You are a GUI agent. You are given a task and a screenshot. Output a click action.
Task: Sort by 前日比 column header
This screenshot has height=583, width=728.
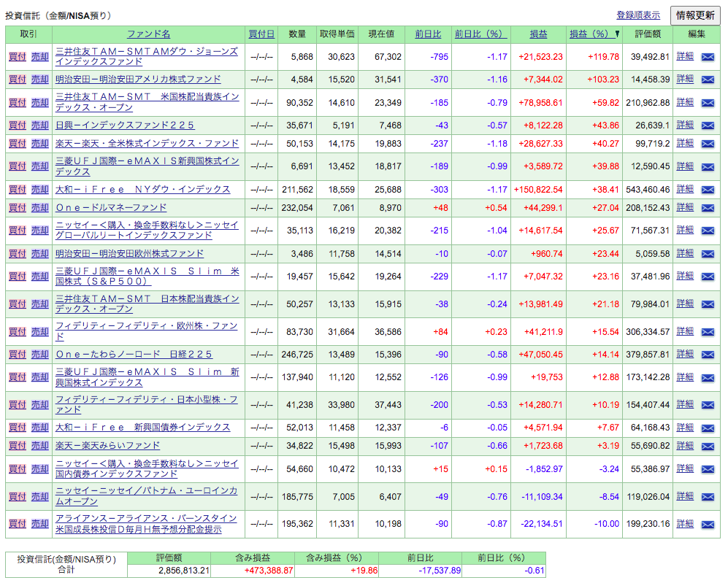click(x=428, y=34)
